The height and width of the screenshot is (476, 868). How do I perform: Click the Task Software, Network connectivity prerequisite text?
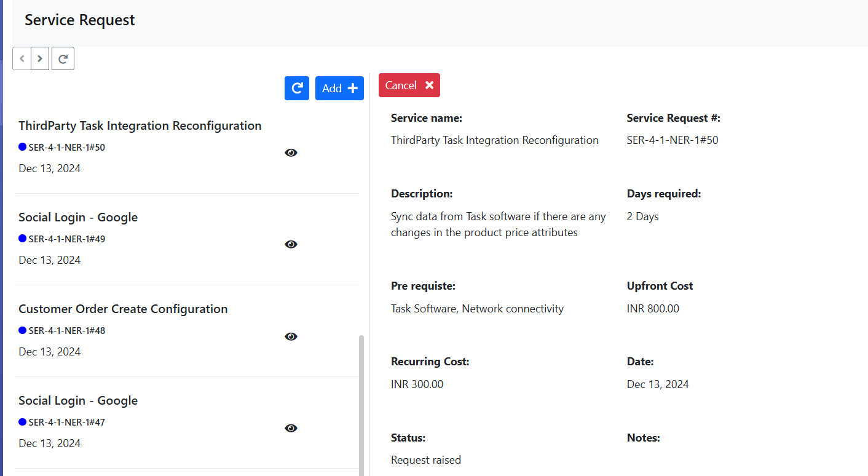pyautogui.click(x=477, y=309)
